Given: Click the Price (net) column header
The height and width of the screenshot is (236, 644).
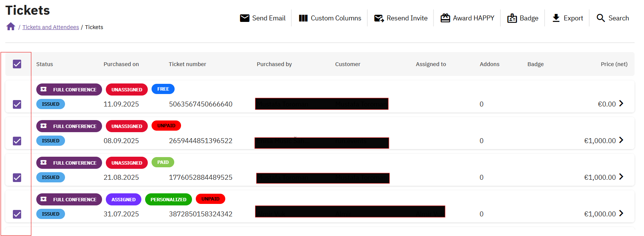Looking at the screenshot, I should coord(614,64).
